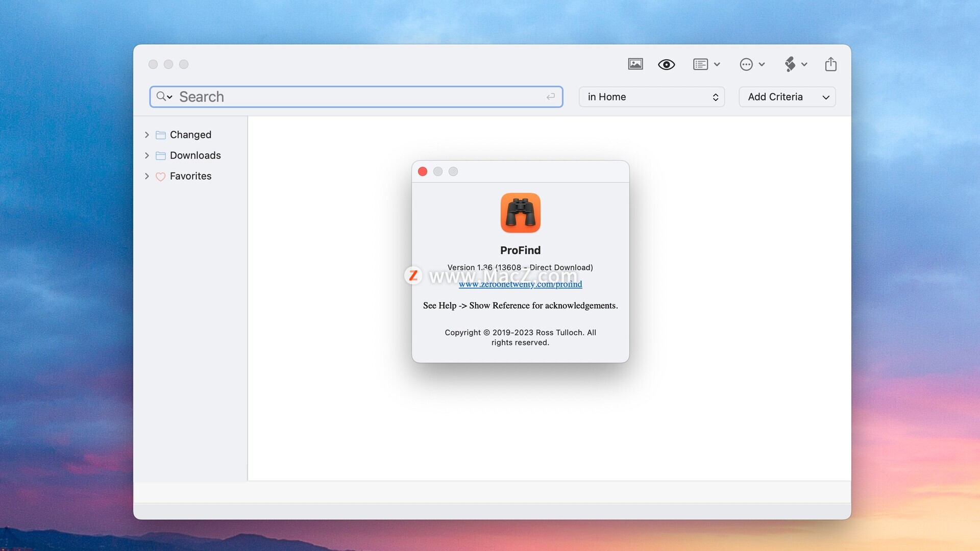Screen dimensions: 980x551
Task: Click the magnifier search options icon
Action: click(x=164, y=96)
